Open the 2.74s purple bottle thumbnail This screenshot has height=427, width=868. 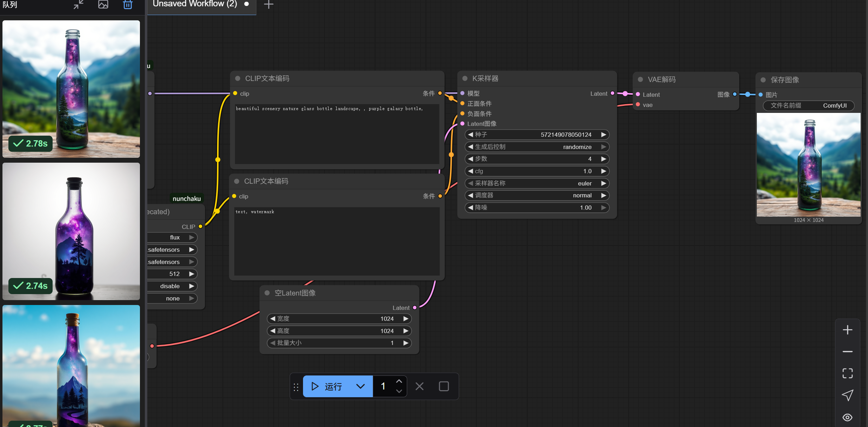(71, 231)
